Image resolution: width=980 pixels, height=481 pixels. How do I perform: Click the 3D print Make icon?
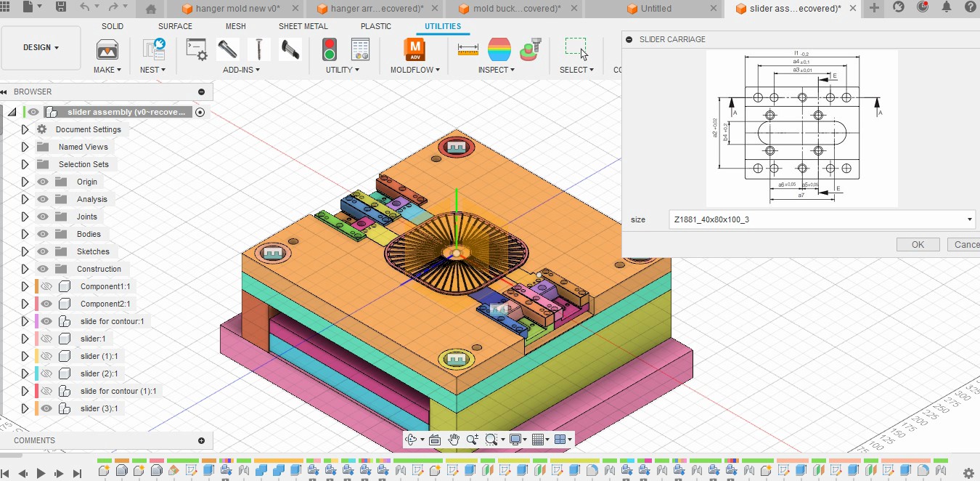click(107, 49)
